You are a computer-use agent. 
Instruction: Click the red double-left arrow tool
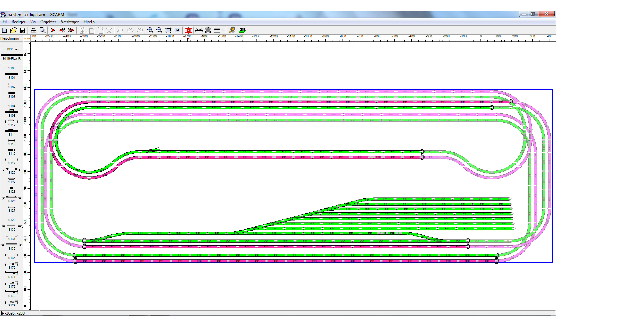coord(62,30)
